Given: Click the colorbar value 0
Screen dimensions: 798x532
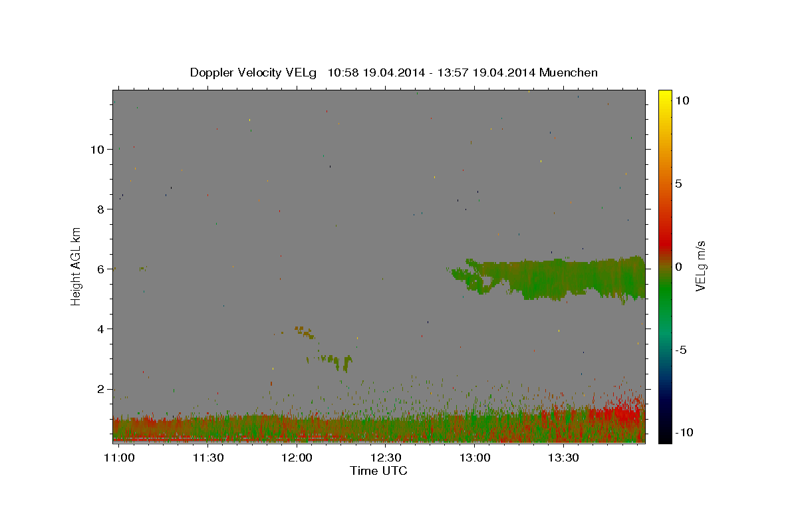Looking at the screenshot, I should [x=678, y=266].
